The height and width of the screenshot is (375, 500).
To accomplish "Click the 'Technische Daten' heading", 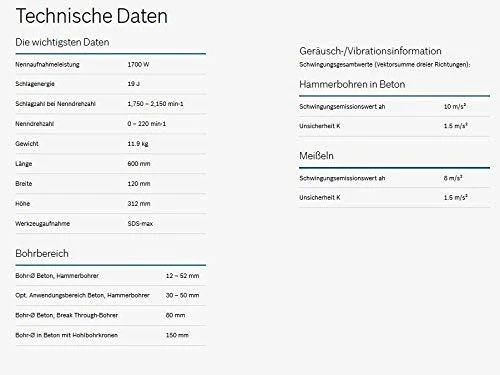I will point(91,16).
